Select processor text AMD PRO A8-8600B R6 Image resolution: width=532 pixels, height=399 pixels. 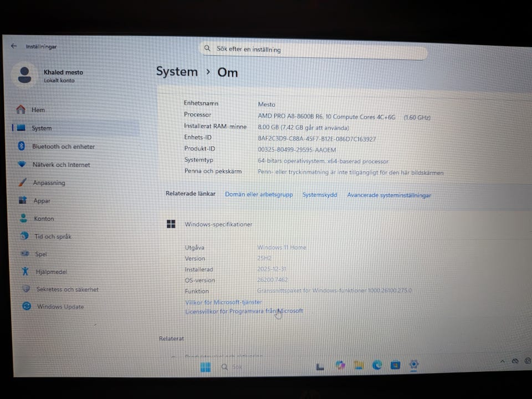(x=290, y=116)
